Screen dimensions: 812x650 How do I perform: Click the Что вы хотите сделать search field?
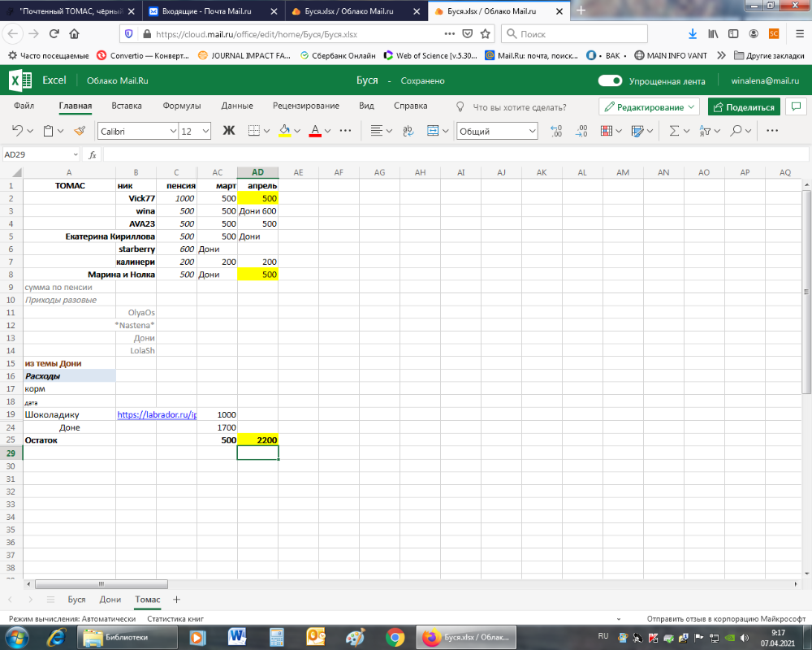coord(519,107)
